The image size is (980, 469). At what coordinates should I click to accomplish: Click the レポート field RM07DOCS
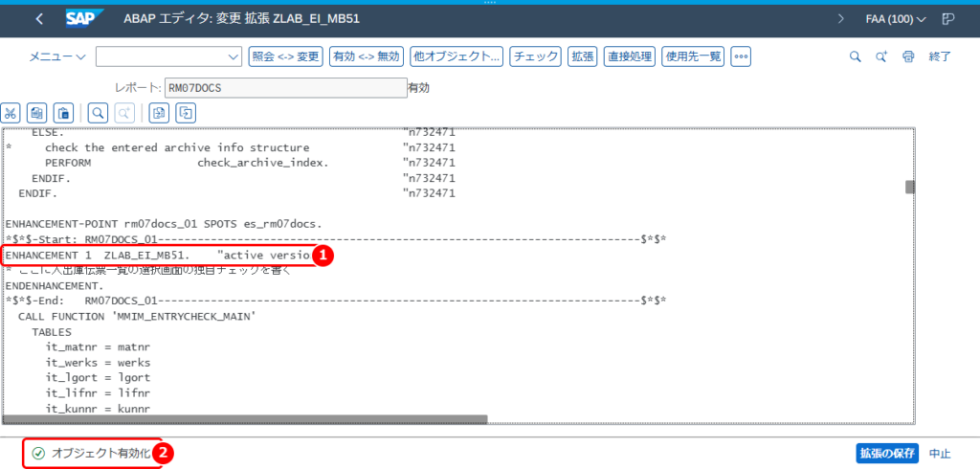click(285, 88)
